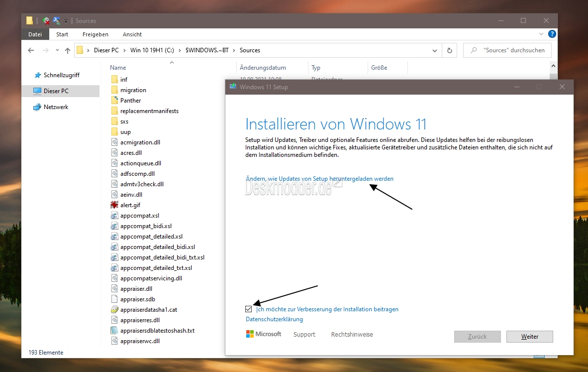Expand the chevron after Win 10 19H1 (C:)
Screen dimensions: 588x372
(180, 50)
